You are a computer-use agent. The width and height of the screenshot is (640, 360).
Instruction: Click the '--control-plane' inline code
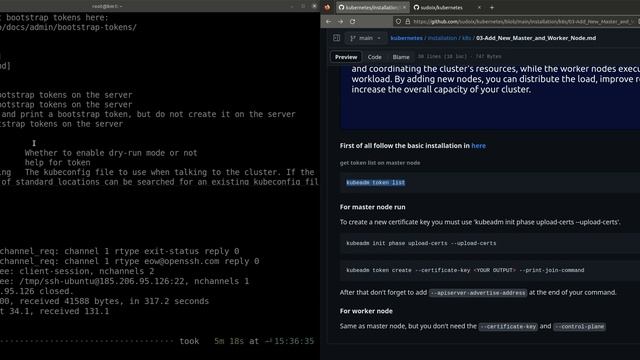pos(579,327)
